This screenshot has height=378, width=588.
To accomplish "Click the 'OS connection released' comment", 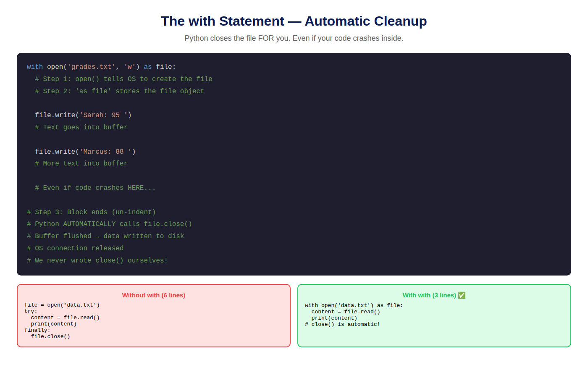I will pyautogui.click(x=75, y=248).
